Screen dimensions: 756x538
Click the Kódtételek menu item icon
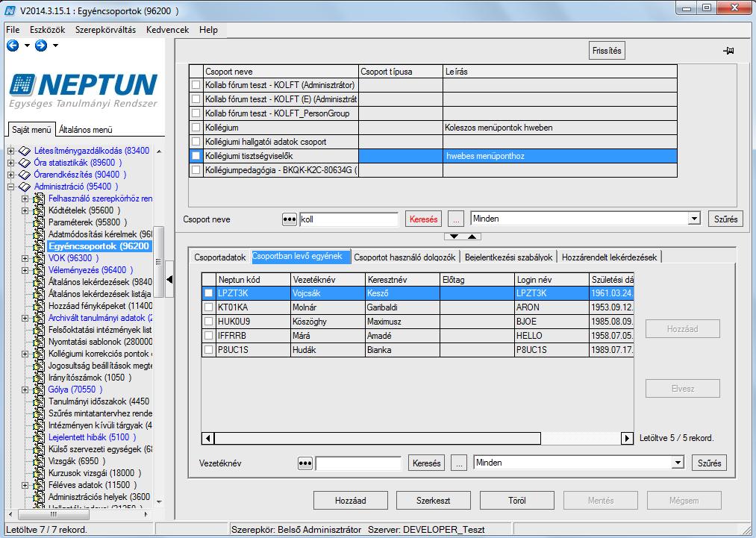(x=39, y=210)
